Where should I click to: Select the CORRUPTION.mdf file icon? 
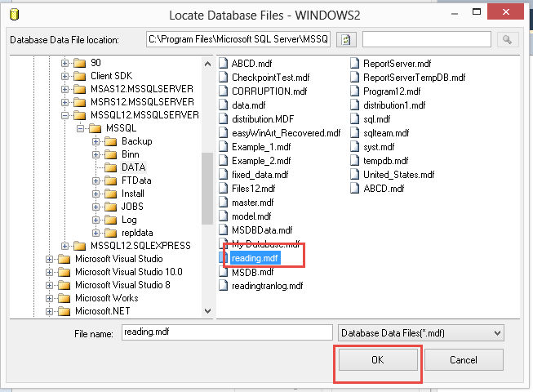point(224,91)
